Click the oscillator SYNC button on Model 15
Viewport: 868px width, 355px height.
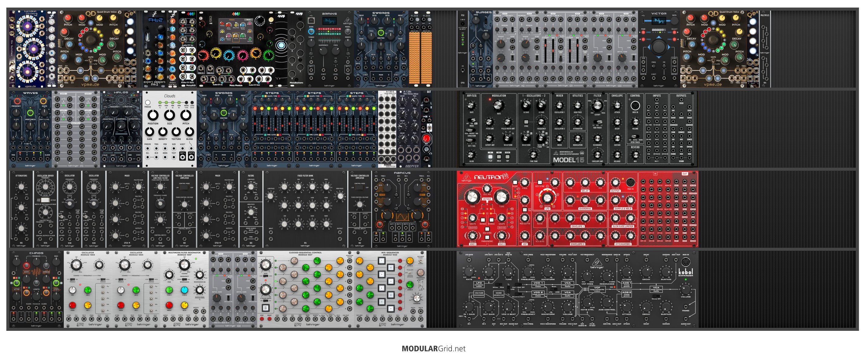pos(526,122)
